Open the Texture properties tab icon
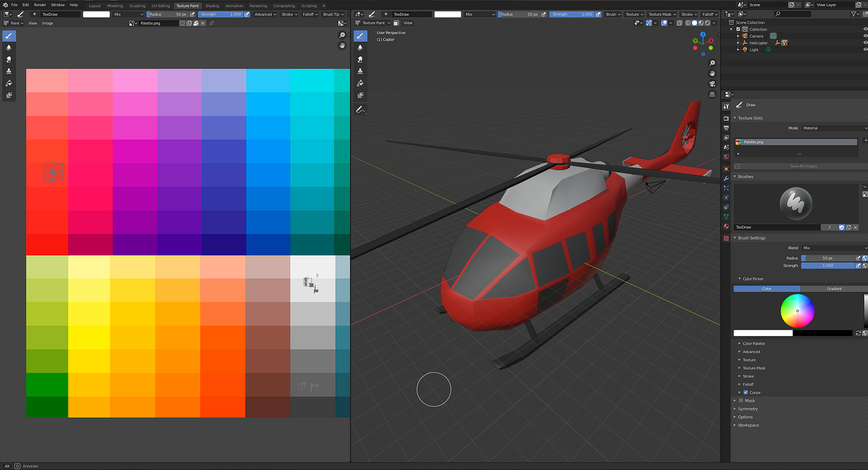 726,238
